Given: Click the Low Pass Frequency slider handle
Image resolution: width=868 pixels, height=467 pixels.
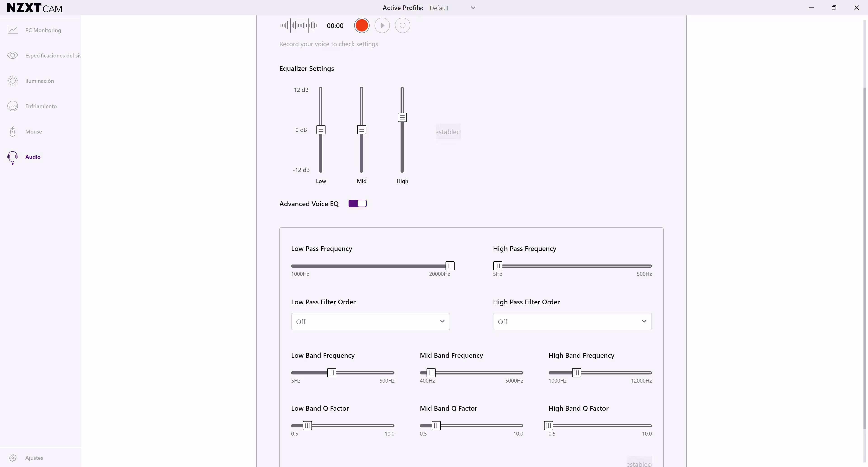Looking at the screenshot, I should pos(450,266).
